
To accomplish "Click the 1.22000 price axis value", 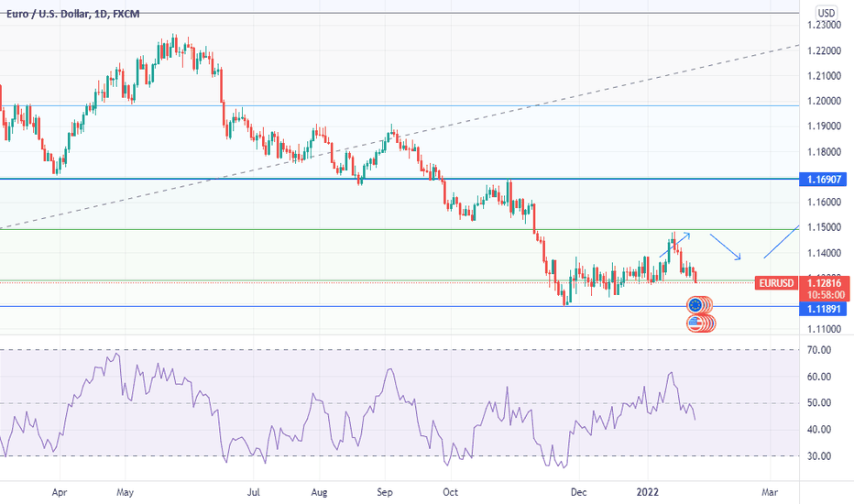I will tap(824, 50).
